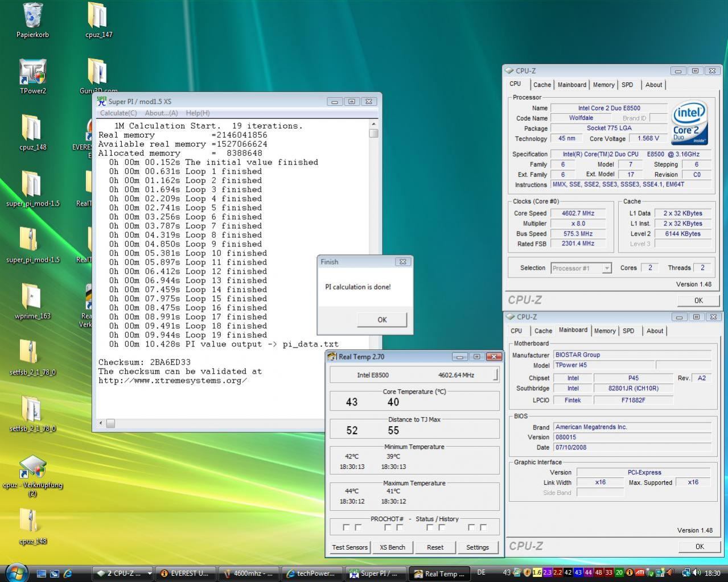728x582 pixels.
Task: Click small button beside 4602.64 MHz
Action: tap(495, 374)
